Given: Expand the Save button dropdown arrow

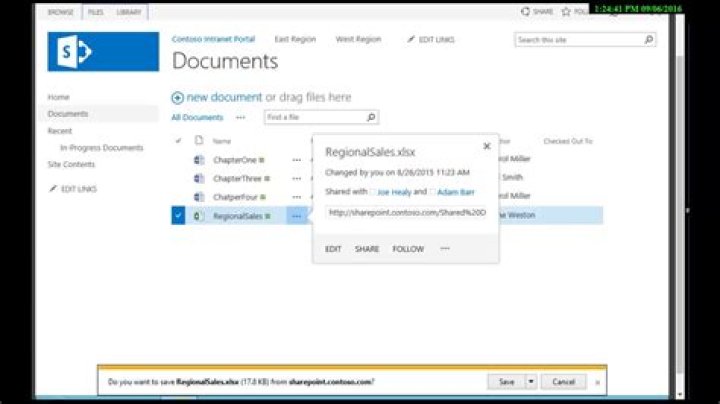Looking at the screenshot, I should pyautogui.click(x=531, y=382).
